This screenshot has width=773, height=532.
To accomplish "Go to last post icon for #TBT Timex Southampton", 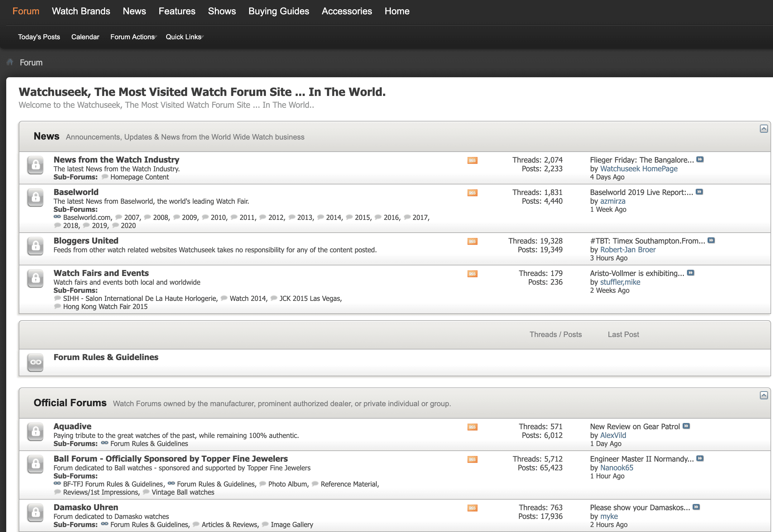I will point(711,240).
